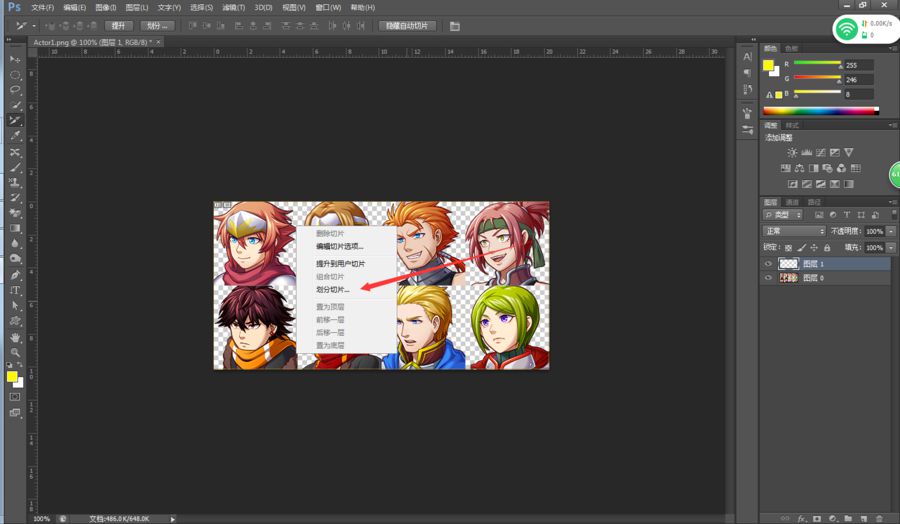Open Slice tool preset picker arrow

tap(34, 26)
